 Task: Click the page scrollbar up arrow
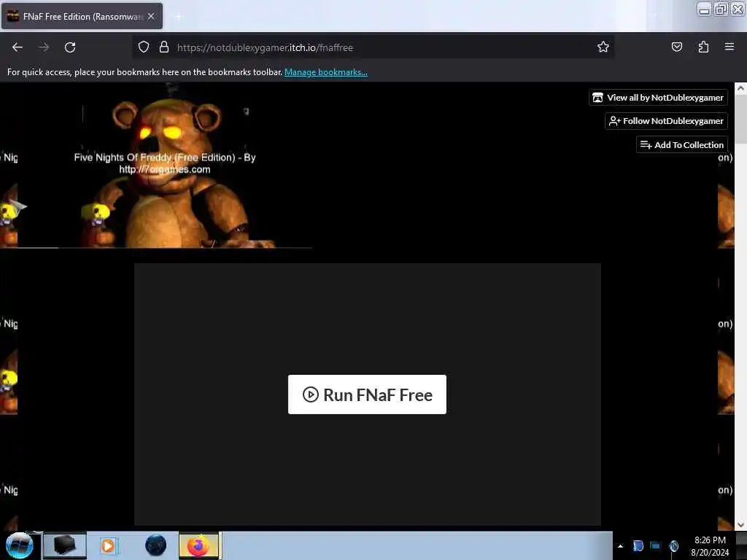740,88
